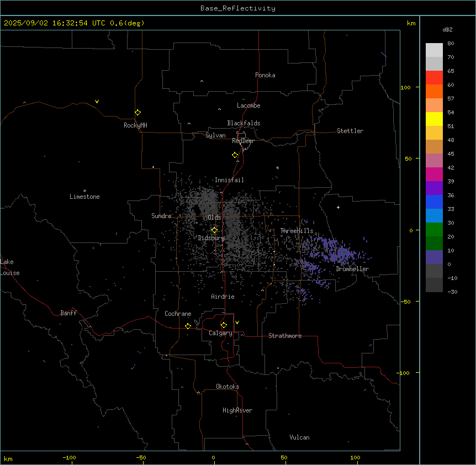Click the yellow diamond marker south of RedDeer
This screenshot has height=465, width=476.
235,155
